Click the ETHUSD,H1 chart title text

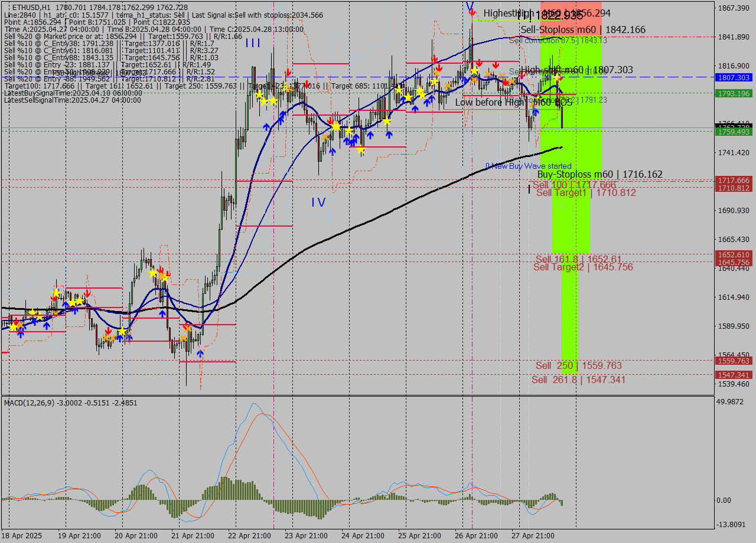click(x=31, y=7)
